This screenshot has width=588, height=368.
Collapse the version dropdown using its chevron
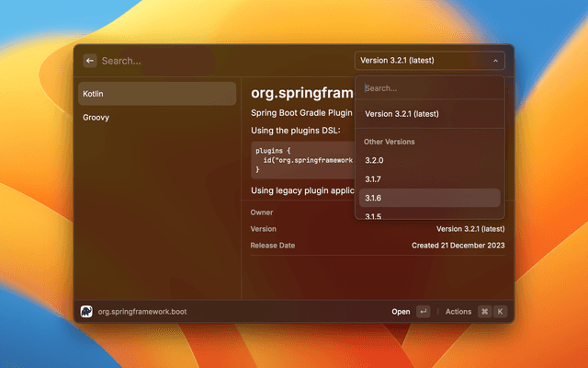click(496, 61)
